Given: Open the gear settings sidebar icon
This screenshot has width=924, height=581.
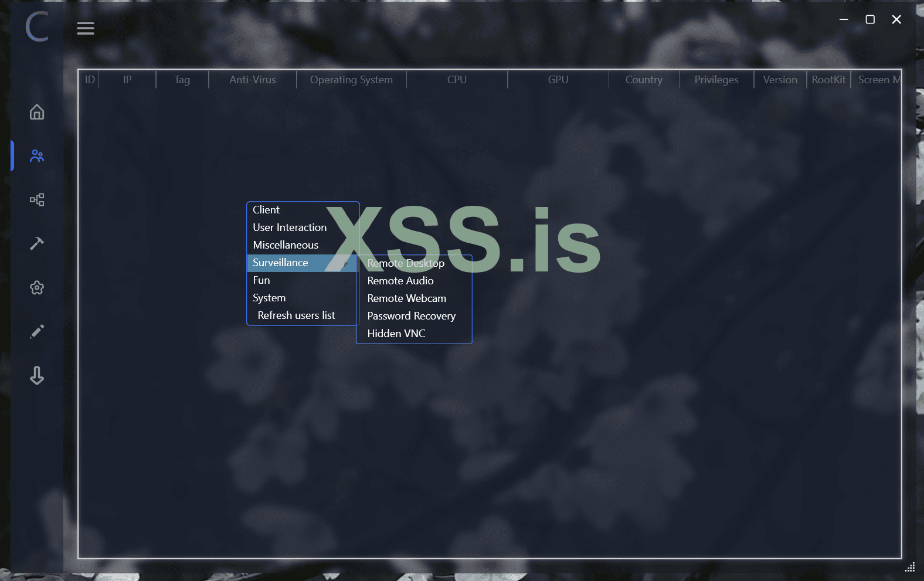Looking at the screenshot, I should [37, 287].
